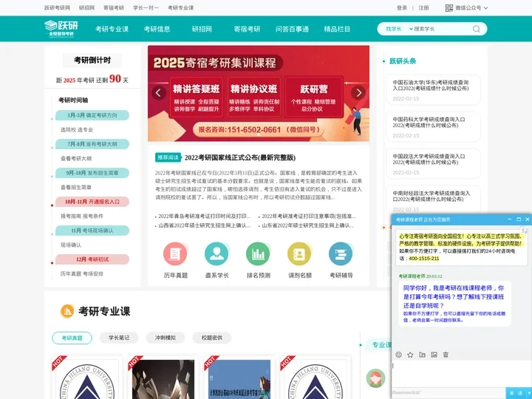Open 中南财经政法大学 score query headline

432,196
